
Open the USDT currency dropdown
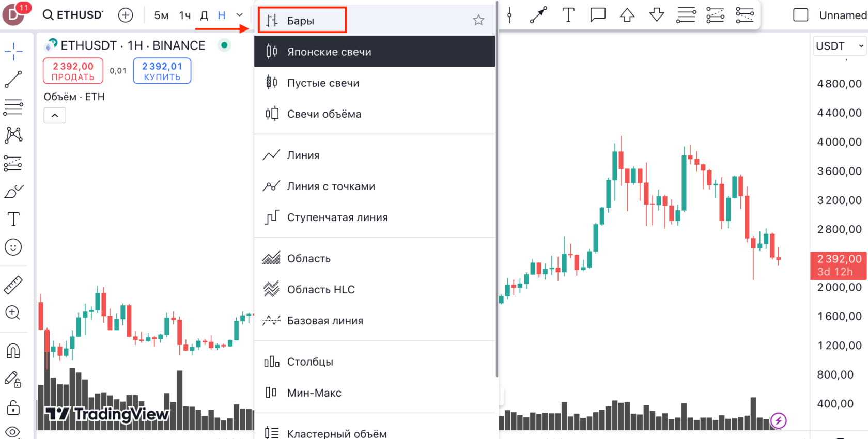839,46
